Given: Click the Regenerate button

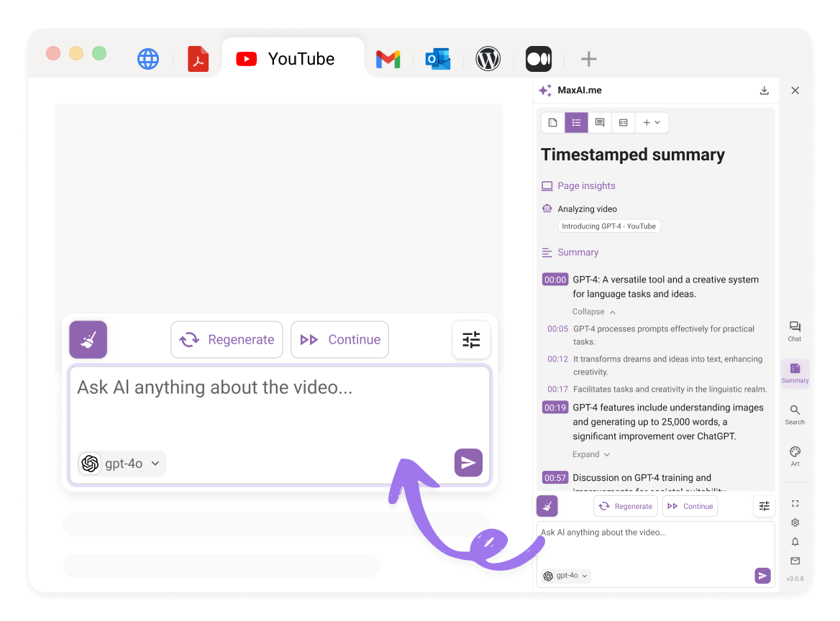Looking at the screenshot, I should coord(227,339).
